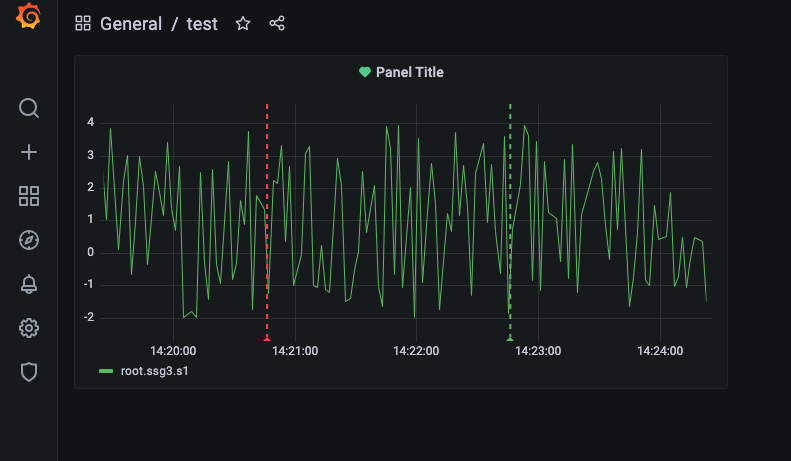Mark dashboard as favorite with star
The height and width of the screenshot is (461, 791).
(x=243, y=23)
